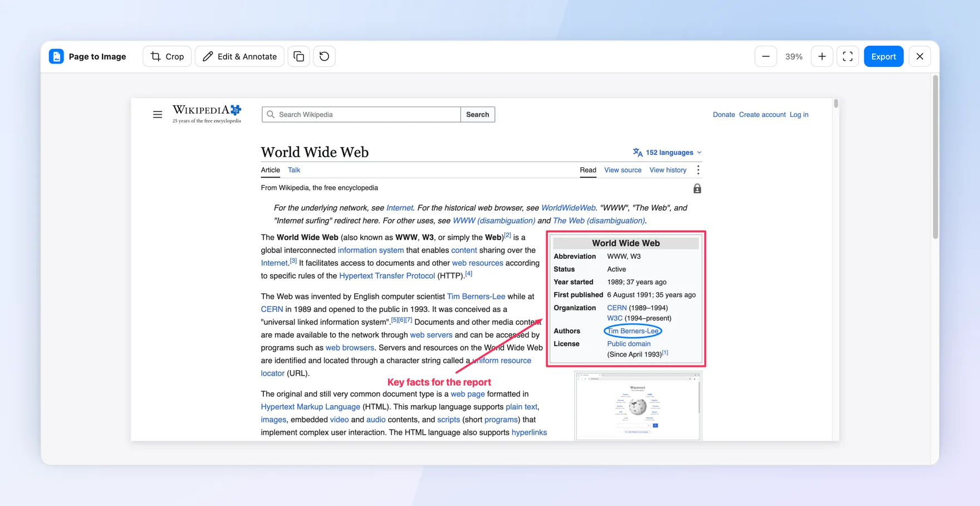Open the web resources link
The width and height of the screenshot is (980, 506).
pyautogui.click(x=477, y=263)
